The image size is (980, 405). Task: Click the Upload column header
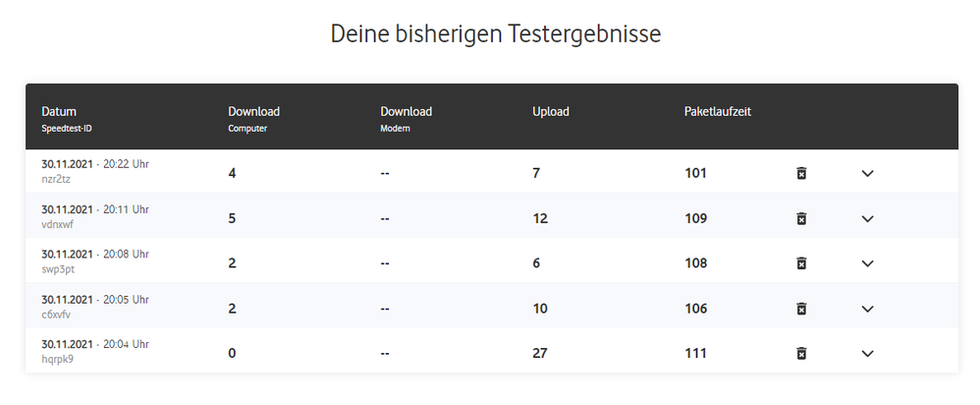[551, 112]
